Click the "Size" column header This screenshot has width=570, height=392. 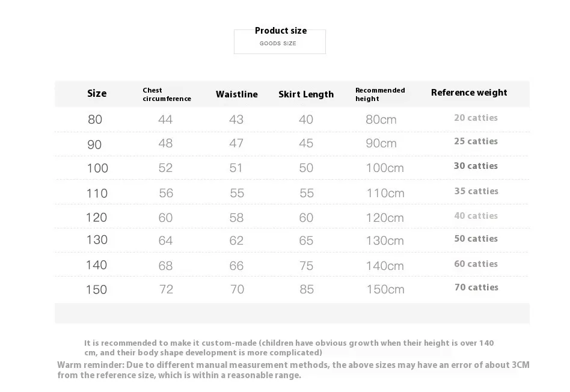click(x=97, y=93)
